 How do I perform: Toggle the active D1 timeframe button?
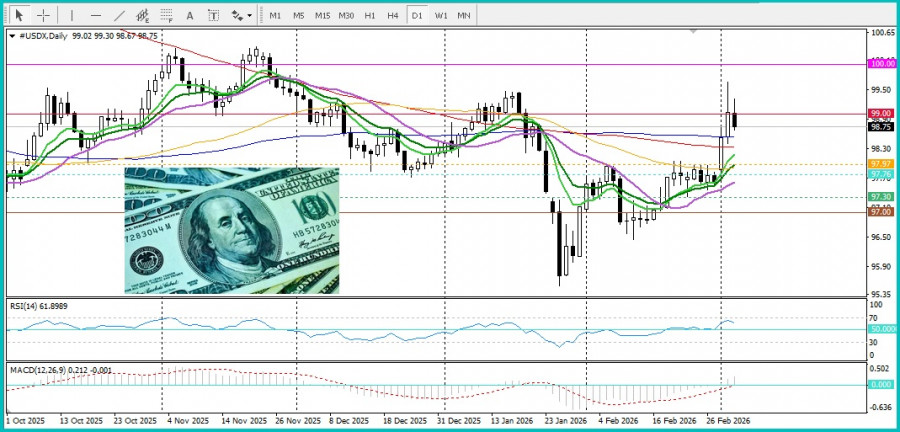(417, 15)
